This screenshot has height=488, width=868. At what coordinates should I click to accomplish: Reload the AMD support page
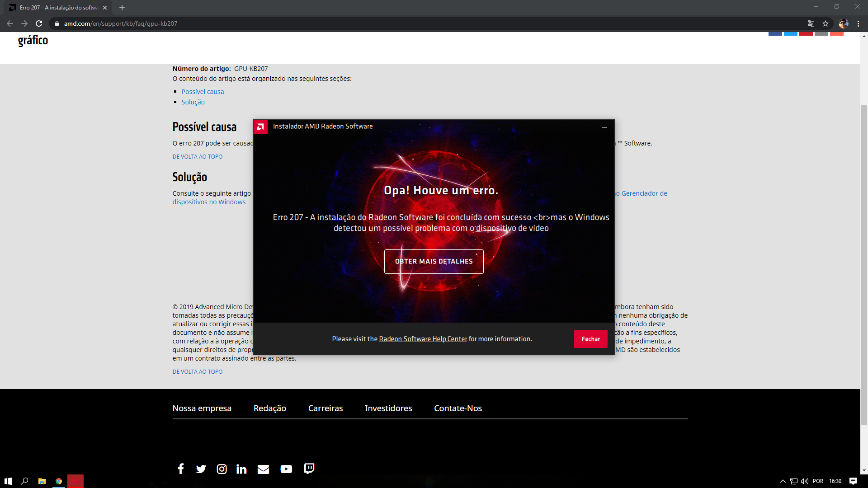pyautogui.click(x=39, y=23)
